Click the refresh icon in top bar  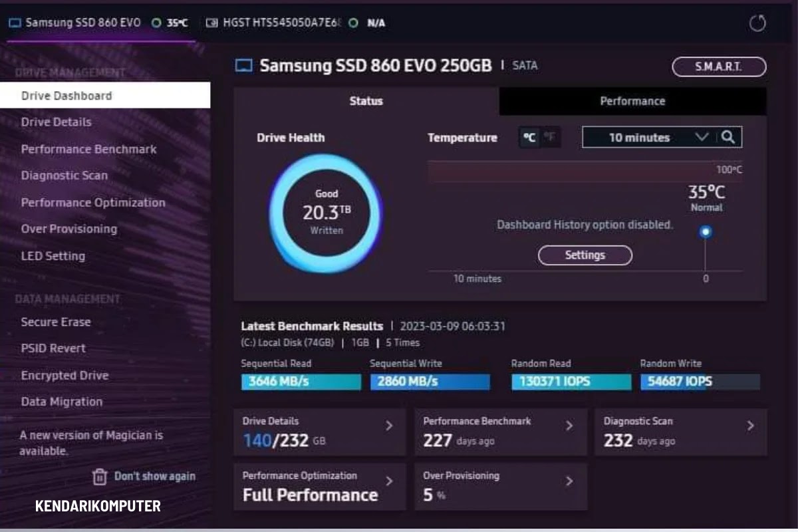coord(757,24)
